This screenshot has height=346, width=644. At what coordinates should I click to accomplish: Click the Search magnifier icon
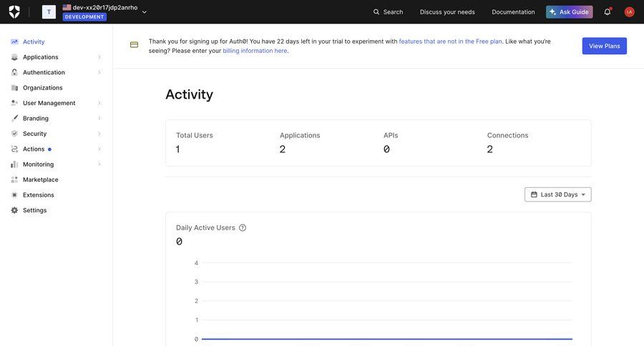(x=376, y=12)
